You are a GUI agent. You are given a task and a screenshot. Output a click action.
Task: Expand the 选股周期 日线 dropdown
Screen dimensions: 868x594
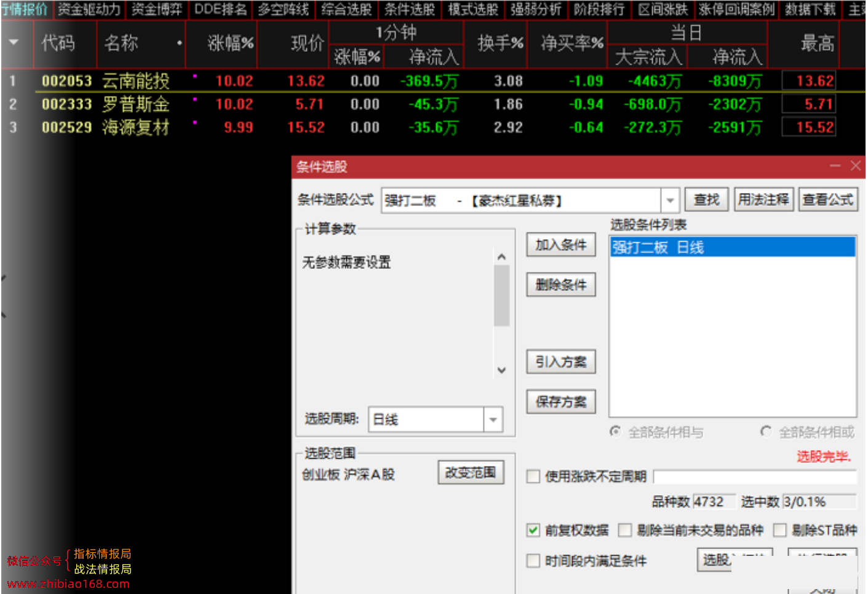[493, 420]
